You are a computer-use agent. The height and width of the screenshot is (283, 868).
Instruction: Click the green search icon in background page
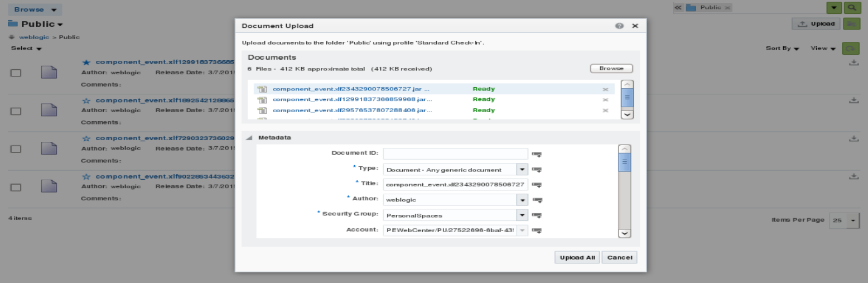click(851, 8)
